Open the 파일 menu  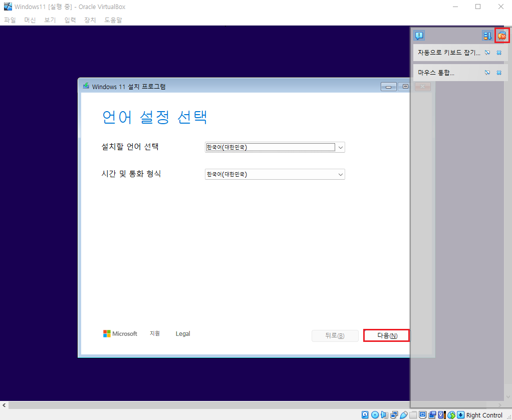click(x=10, y=20)
